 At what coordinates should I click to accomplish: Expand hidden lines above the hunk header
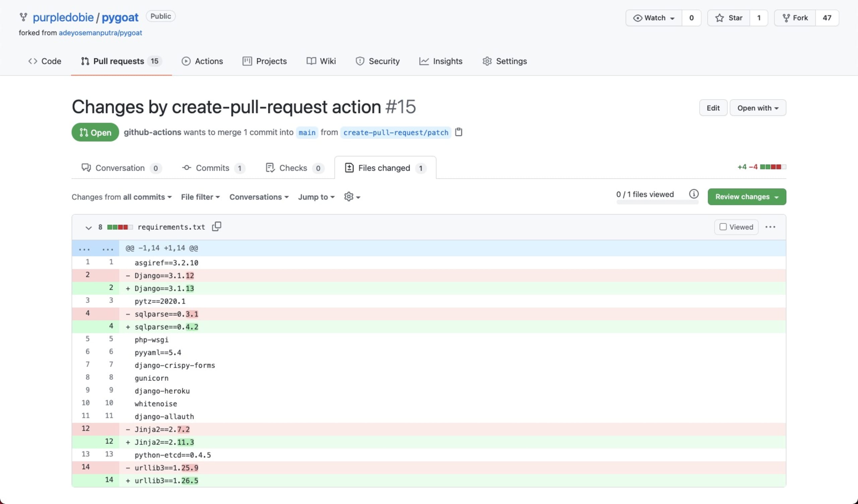coord(96,248)
